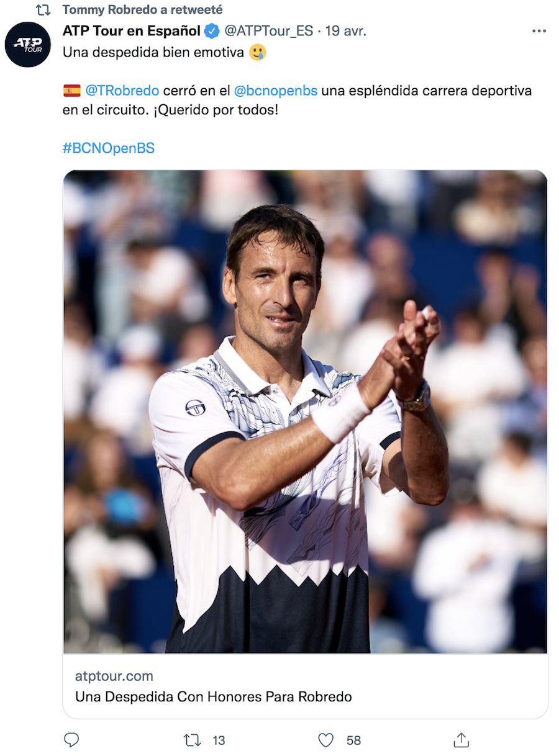This screenshot has height=756, width=559.
Task: Open the @bcnopenbs mention
Action: [276, 91]
